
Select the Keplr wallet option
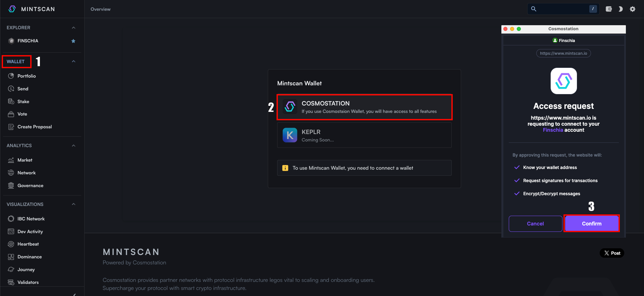pyautogui.click(x=364, y=135)
